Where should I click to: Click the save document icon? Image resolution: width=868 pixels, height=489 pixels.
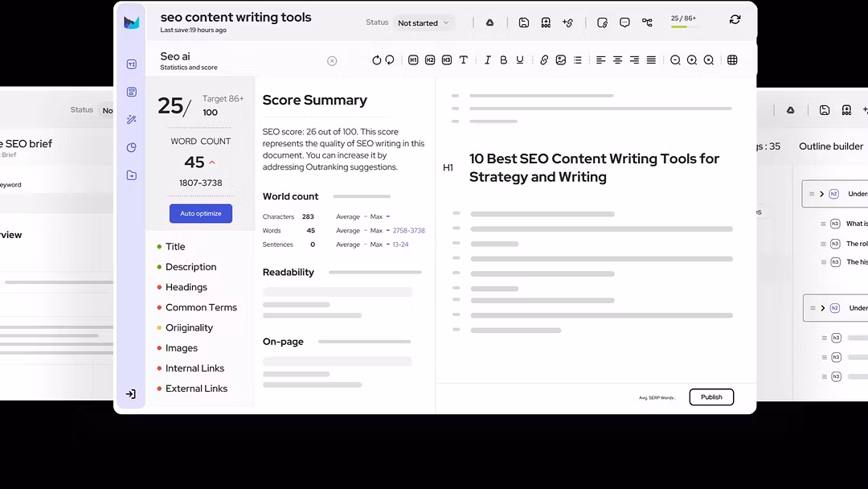(524, 23)
